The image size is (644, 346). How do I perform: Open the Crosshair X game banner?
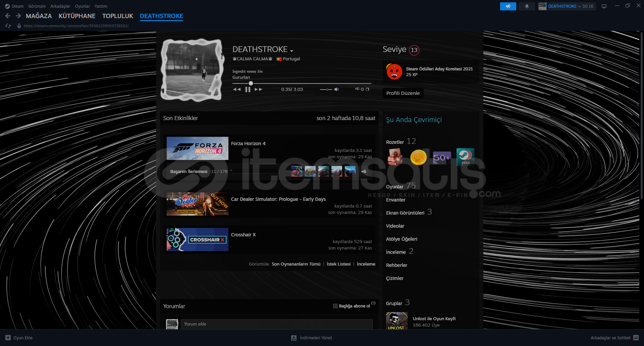(x=198, y=239)
